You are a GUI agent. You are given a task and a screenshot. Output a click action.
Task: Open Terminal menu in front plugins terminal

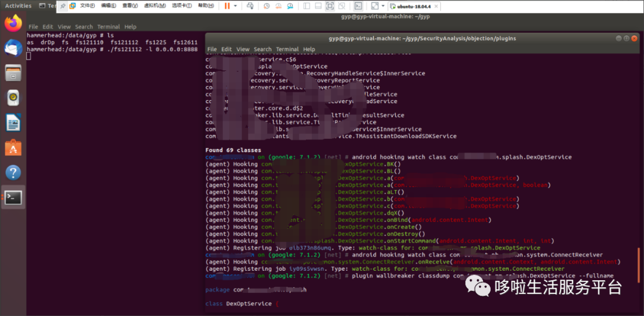tap(287, 49)
